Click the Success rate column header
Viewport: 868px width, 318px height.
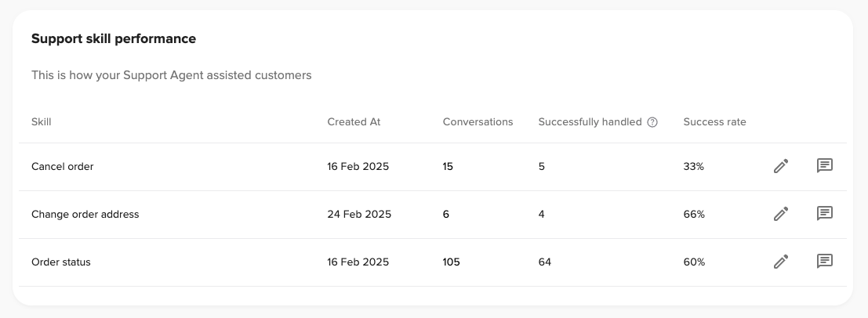coord(714,122)
